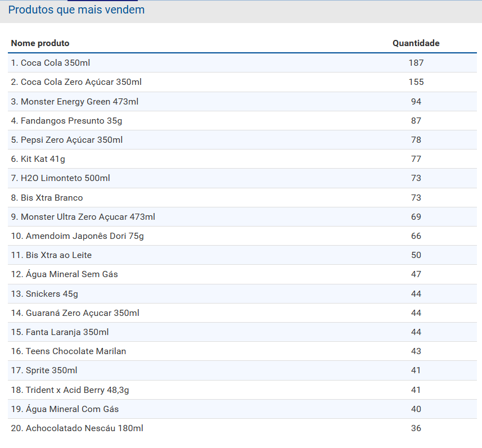
Task: Select quantity 77 in Kit Kat row
Action: click(416, 159)
